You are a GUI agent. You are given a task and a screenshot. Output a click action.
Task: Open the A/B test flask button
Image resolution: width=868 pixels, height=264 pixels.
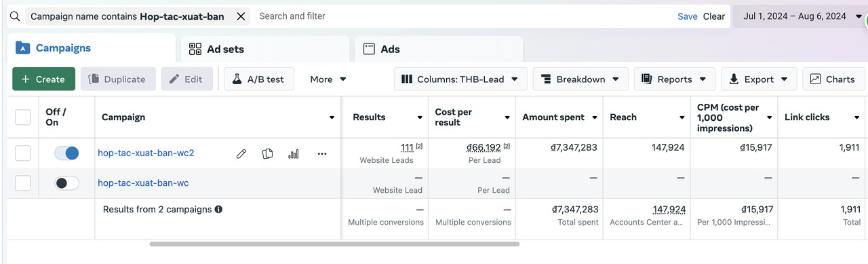[x=258, y=79]
